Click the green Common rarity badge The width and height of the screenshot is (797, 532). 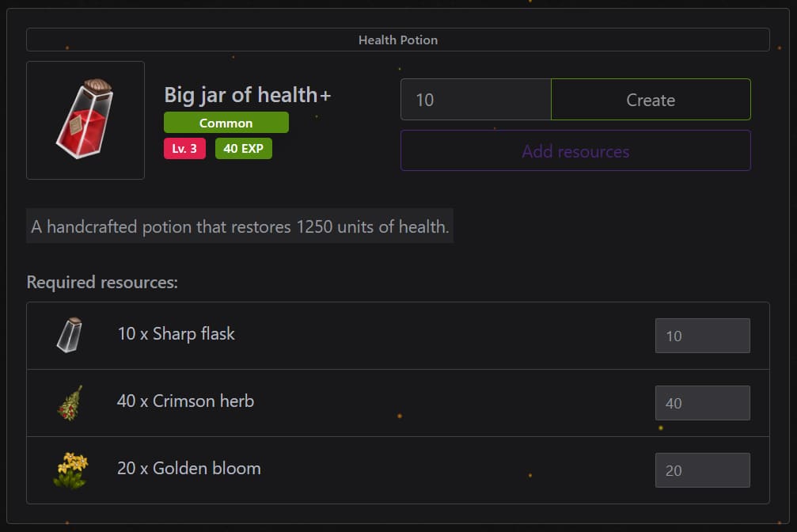226,123
